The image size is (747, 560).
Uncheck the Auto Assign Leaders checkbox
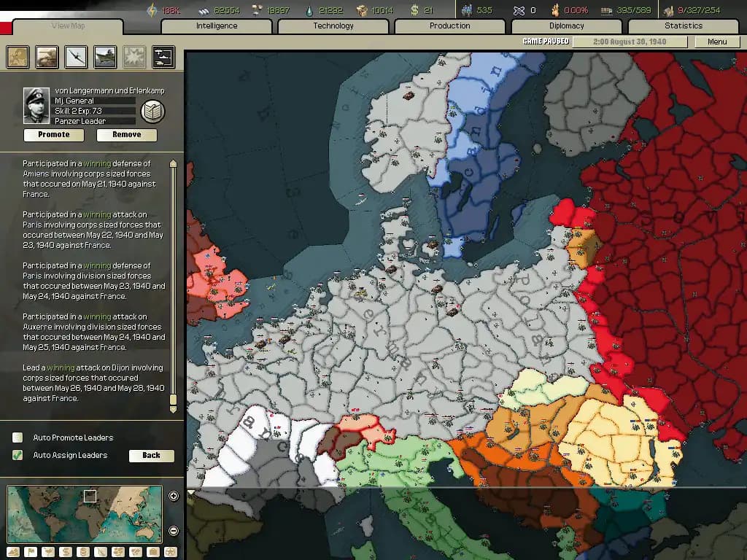18,456
